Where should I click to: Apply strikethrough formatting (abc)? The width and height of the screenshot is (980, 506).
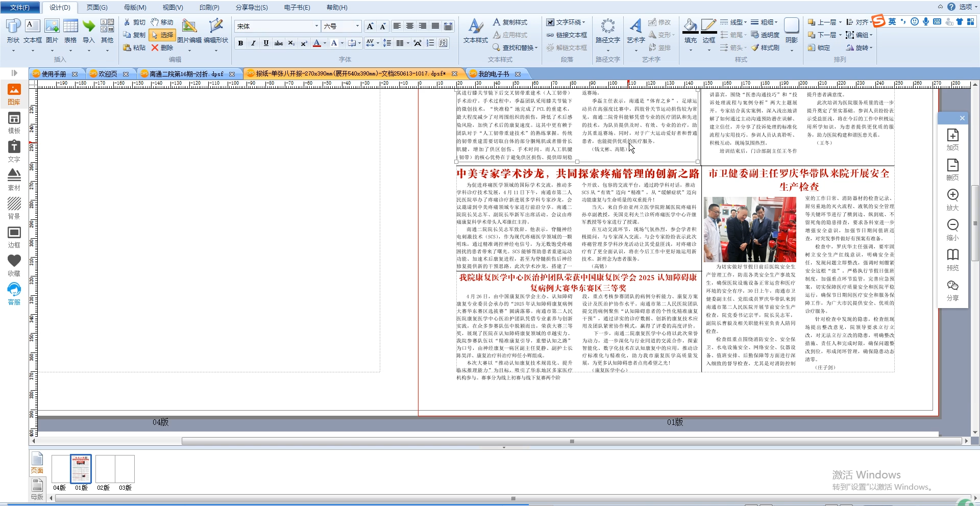279,43
